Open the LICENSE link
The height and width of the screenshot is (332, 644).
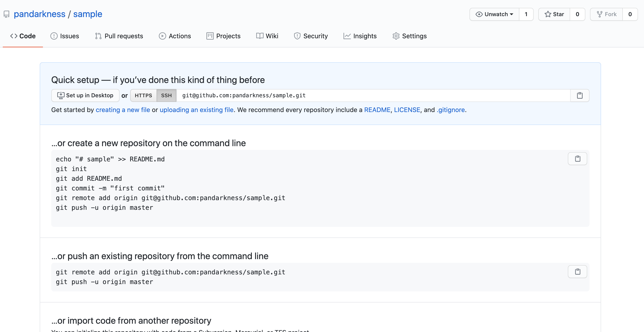coord(407,110)
